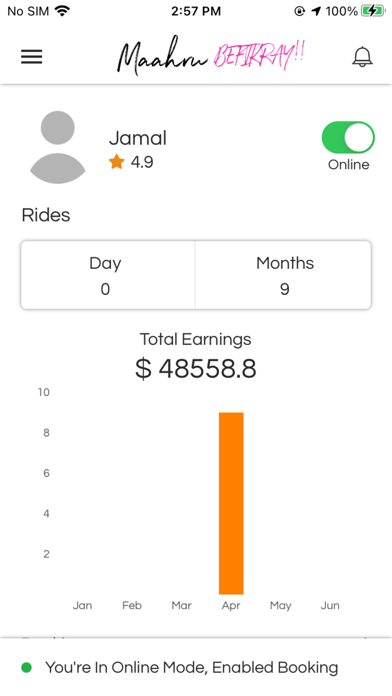Select the Jun label on chart axis

coord(330,605)
